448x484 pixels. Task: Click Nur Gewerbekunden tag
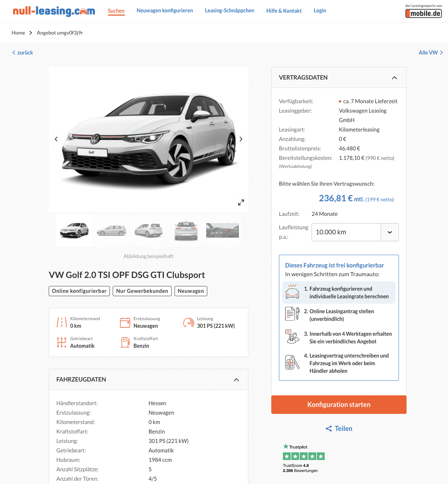(142, 291)
